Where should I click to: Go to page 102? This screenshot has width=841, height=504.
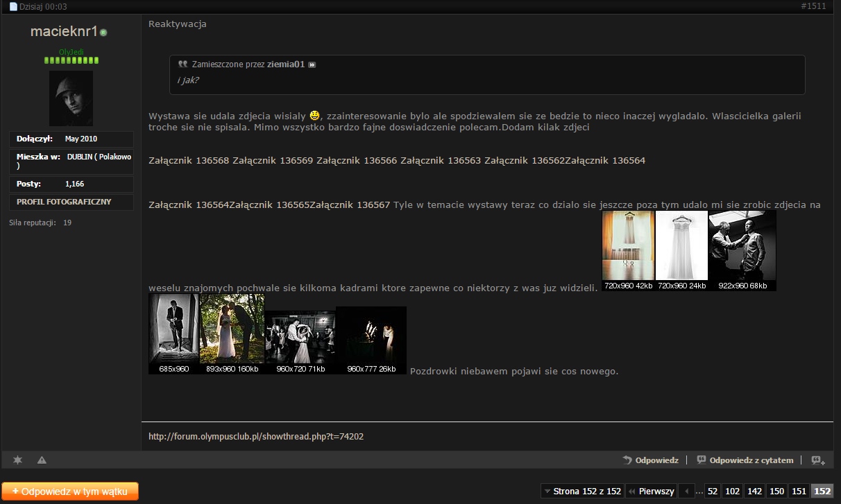732,491
